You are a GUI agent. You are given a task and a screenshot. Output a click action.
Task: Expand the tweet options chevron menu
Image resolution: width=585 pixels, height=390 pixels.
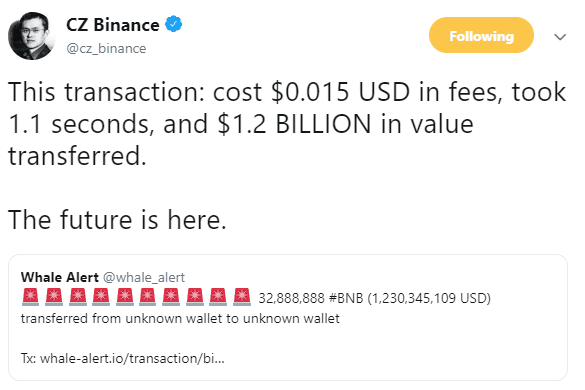click(560, 37)
